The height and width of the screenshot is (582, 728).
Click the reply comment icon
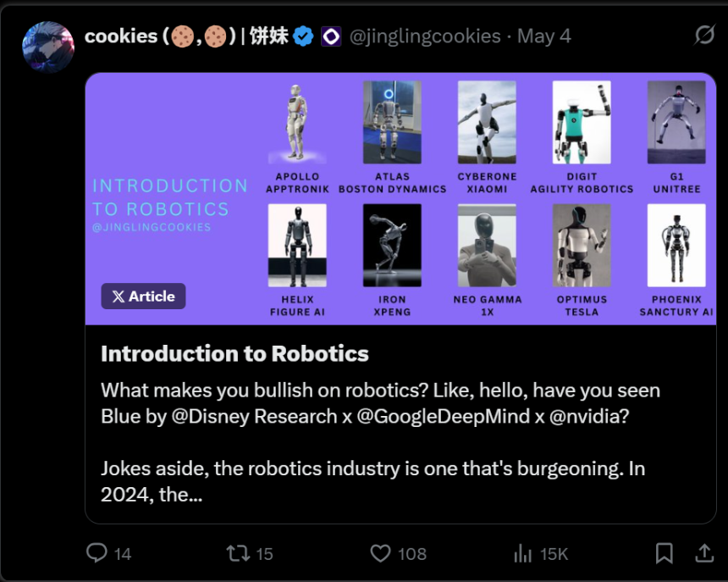(97, 553)
